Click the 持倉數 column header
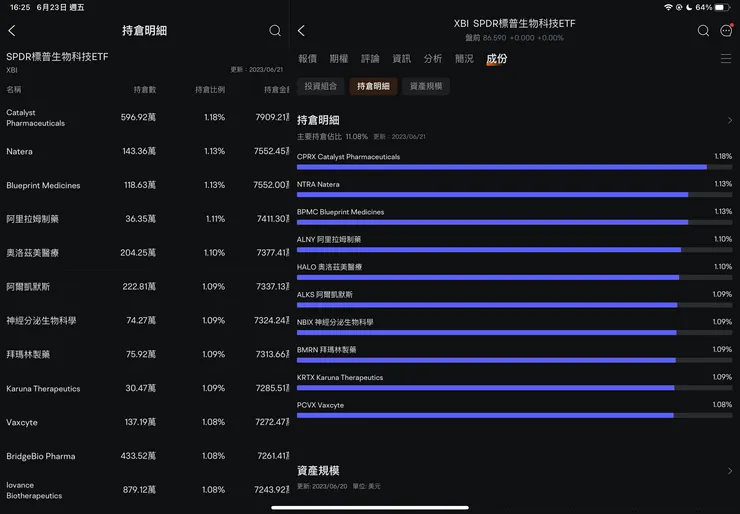The height and width of the screenshot is (514, 740). click(144, 90)
